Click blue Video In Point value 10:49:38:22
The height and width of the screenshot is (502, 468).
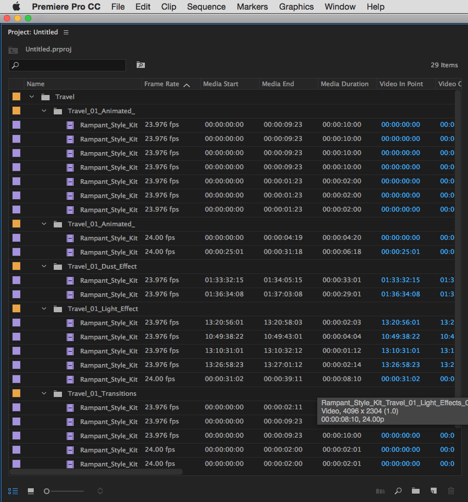pos(401,337)
